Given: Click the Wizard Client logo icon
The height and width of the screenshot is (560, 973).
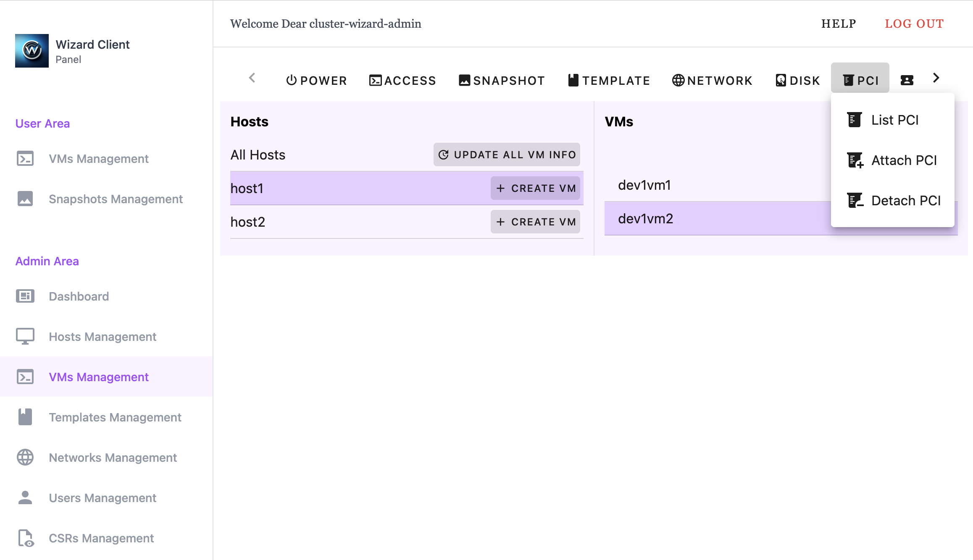Looking at the screenshot, I should (32, 51).
